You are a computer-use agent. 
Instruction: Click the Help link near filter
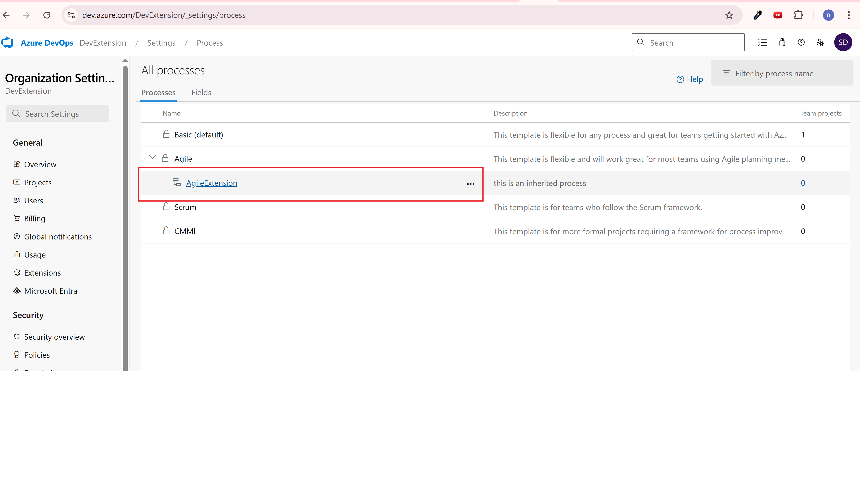click(690, 79)
